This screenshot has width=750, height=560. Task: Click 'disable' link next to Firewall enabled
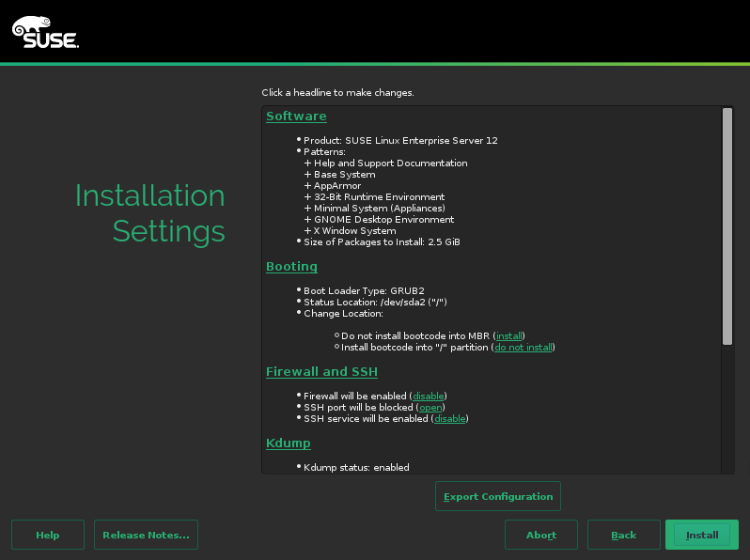428,396
